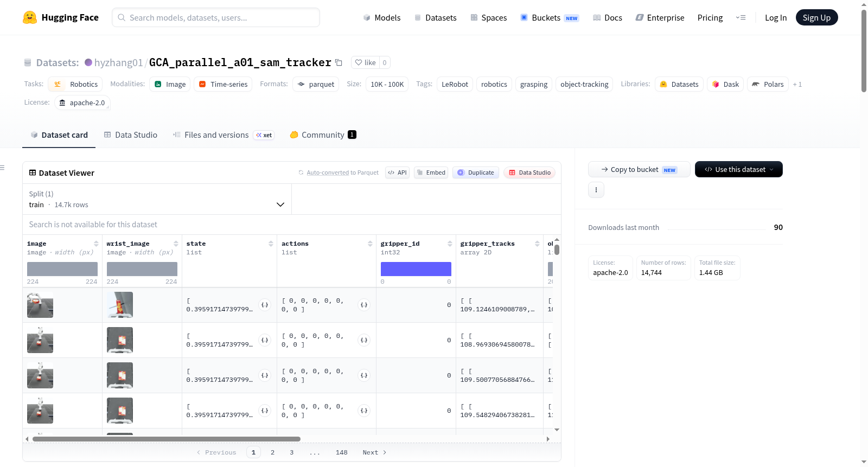
Task: Open the Community tab
Action: point(323,135)
